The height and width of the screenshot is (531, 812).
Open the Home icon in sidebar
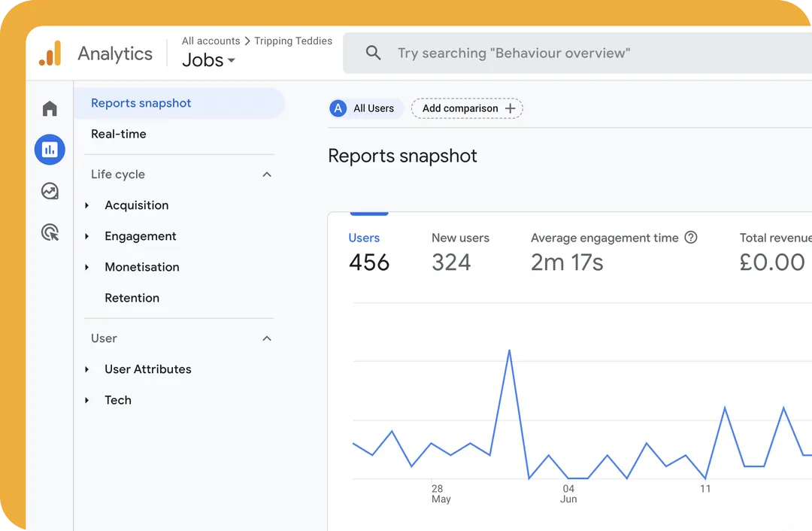(x=50, y=108)
